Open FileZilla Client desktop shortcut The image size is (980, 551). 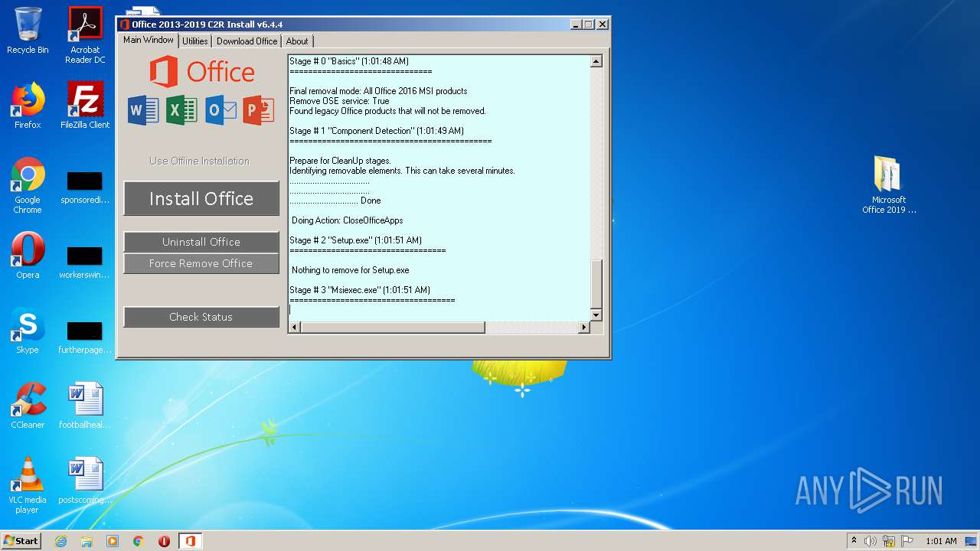point(85,106)
